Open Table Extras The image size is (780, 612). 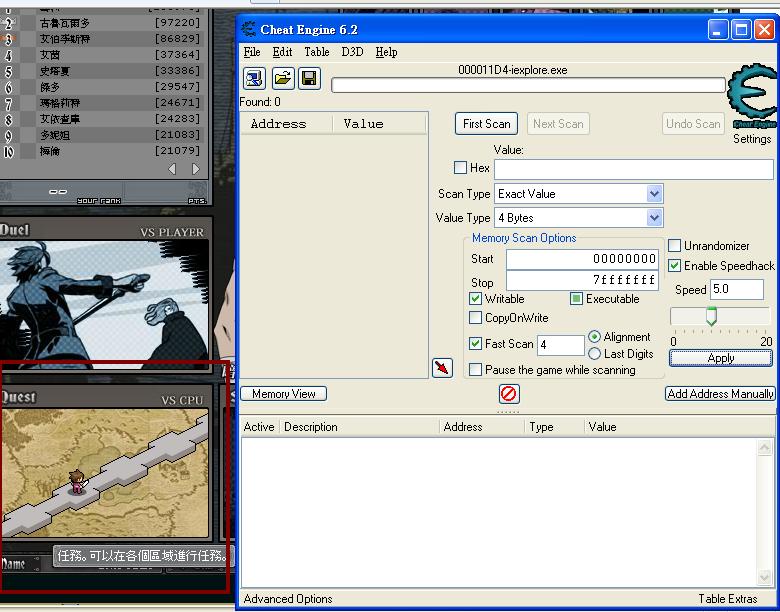pos(727,599)
